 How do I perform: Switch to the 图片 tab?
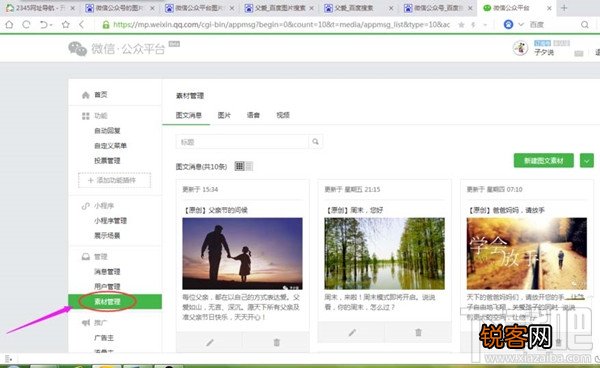click(x=224, y=115)
